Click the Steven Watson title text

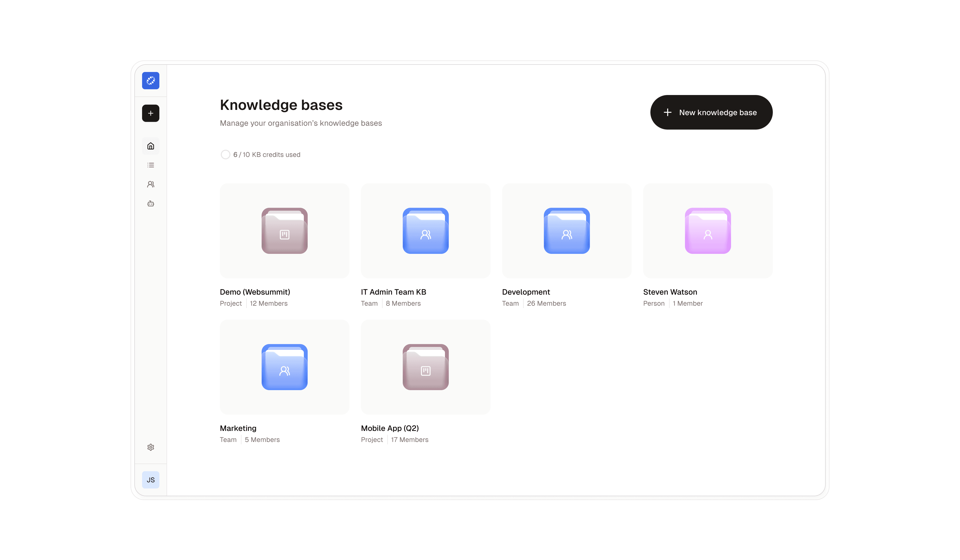coord(670,292)
